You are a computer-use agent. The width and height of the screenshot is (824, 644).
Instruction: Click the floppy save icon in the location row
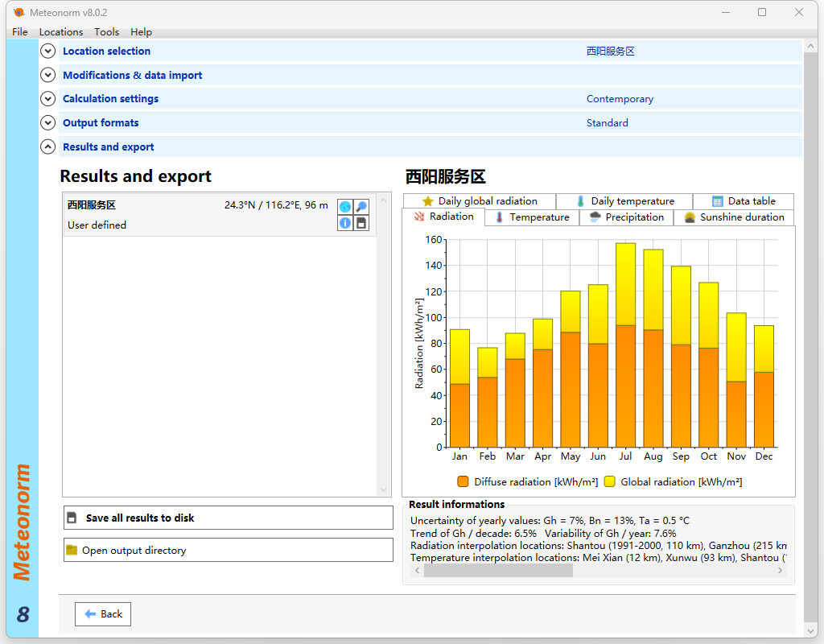point(361,223)
